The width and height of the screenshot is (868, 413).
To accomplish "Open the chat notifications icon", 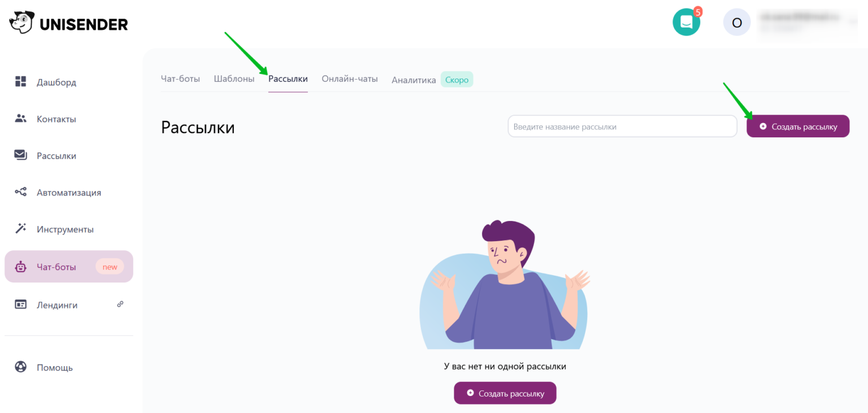I will coord(686,23).
